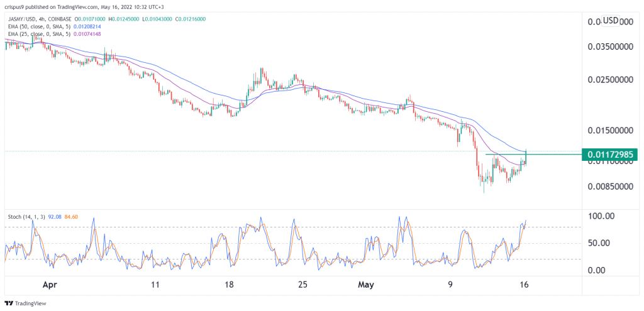Click the 11 date label on time axis
This screenshot has height=311, width=644.
click(155, 284)
